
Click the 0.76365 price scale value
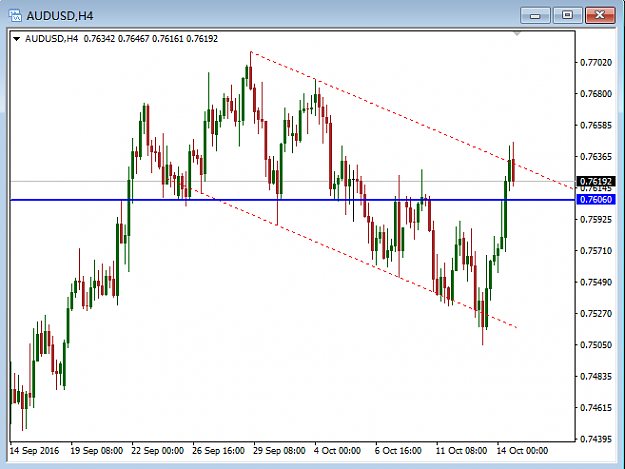[596, 157]
